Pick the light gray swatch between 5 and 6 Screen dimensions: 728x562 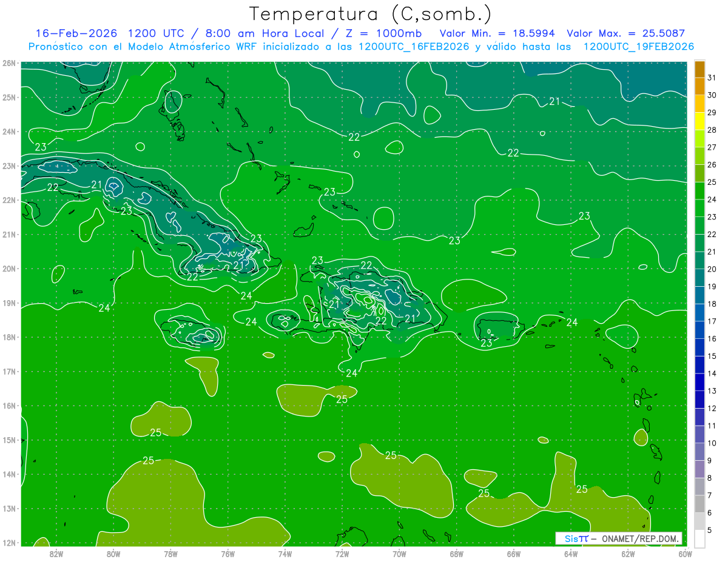click(x=699, y=521)
